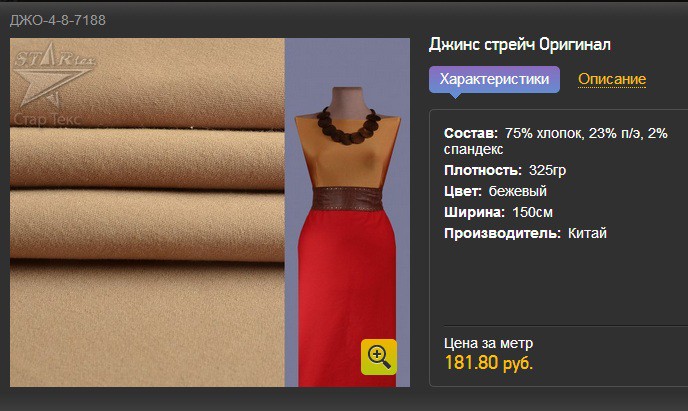Click the Производитель Китай entry

point(525,233)
